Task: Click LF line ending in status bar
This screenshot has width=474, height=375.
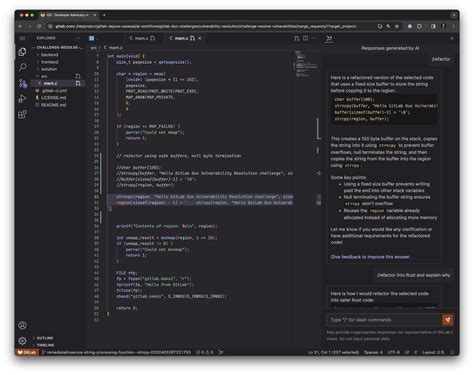Action: [407, 352]
